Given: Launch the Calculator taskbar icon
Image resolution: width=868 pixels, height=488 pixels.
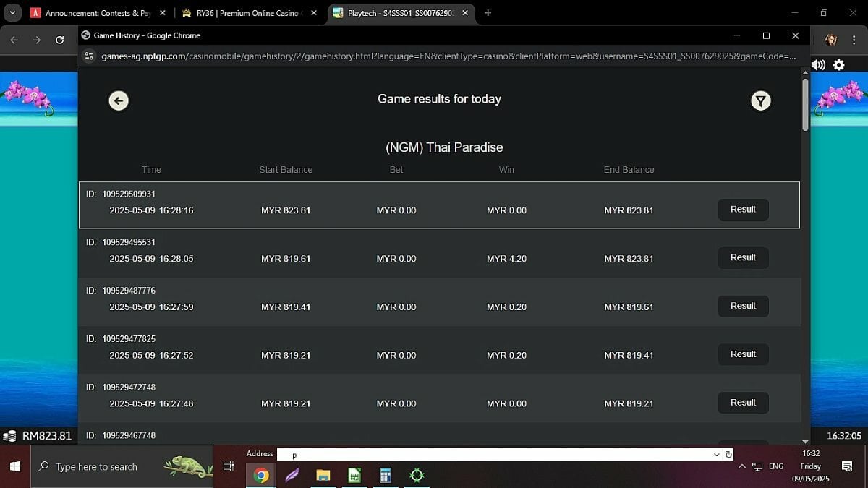Looking at the screenshot, I should point(386,475).
